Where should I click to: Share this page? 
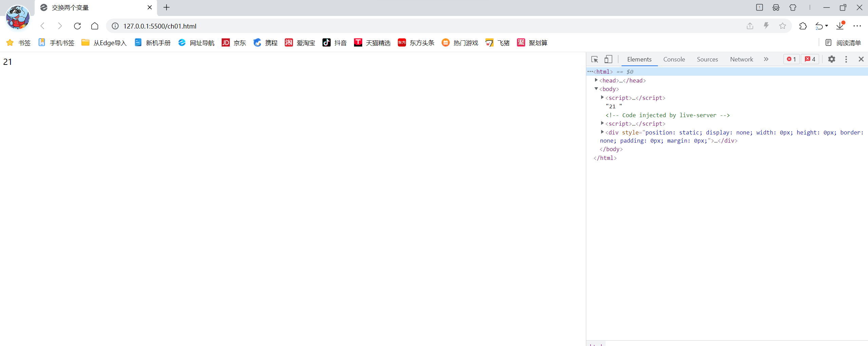click(750, 26)
